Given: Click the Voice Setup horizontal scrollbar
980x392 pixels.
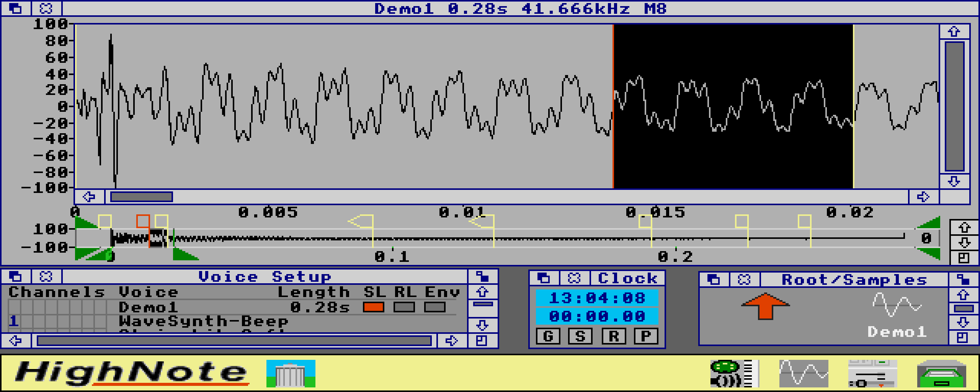Looking at the screenshot, I should (234, 340).
